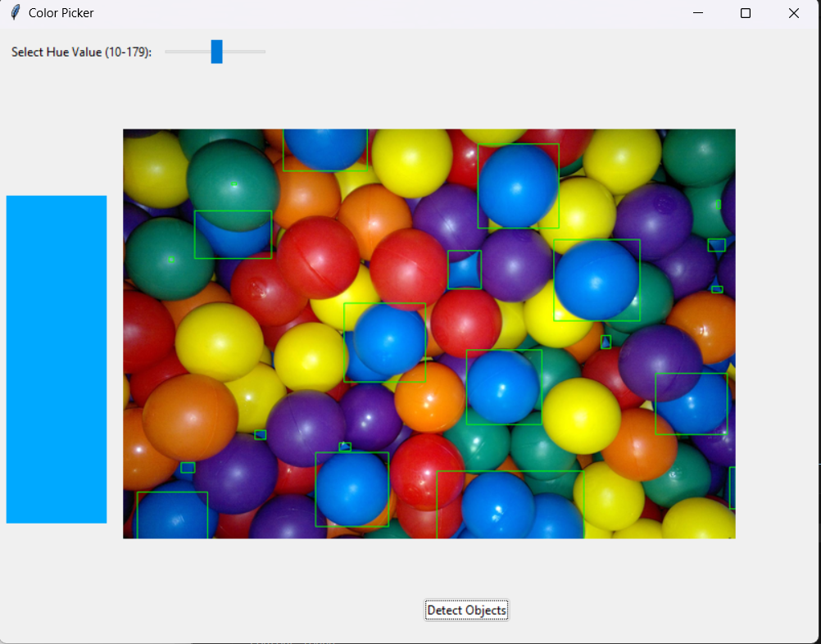Minimize the Color Picker window
Viewport: 821px width, 644px height.
tap(697, 13)
